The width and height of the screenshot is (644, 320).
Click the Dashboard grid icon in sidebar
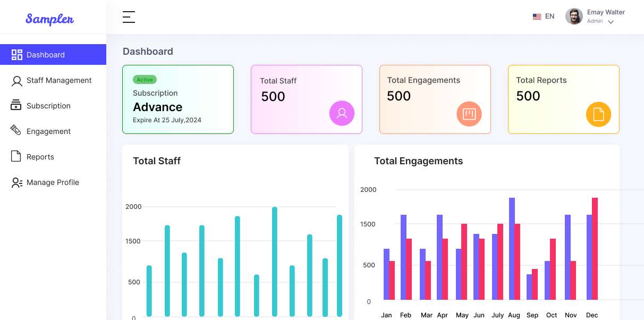click(17, 55)
